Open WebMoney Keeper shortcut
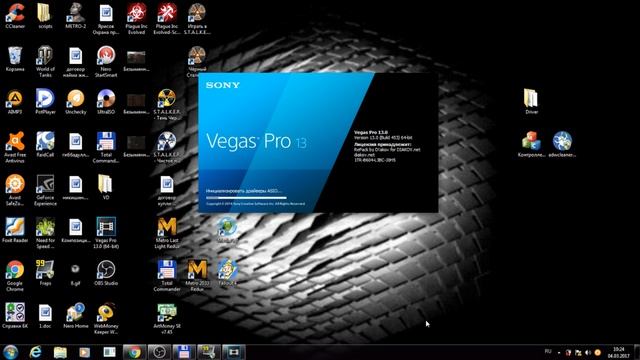Image resolution: width=640 pixels, height=360 pixels. pos(106,319)
